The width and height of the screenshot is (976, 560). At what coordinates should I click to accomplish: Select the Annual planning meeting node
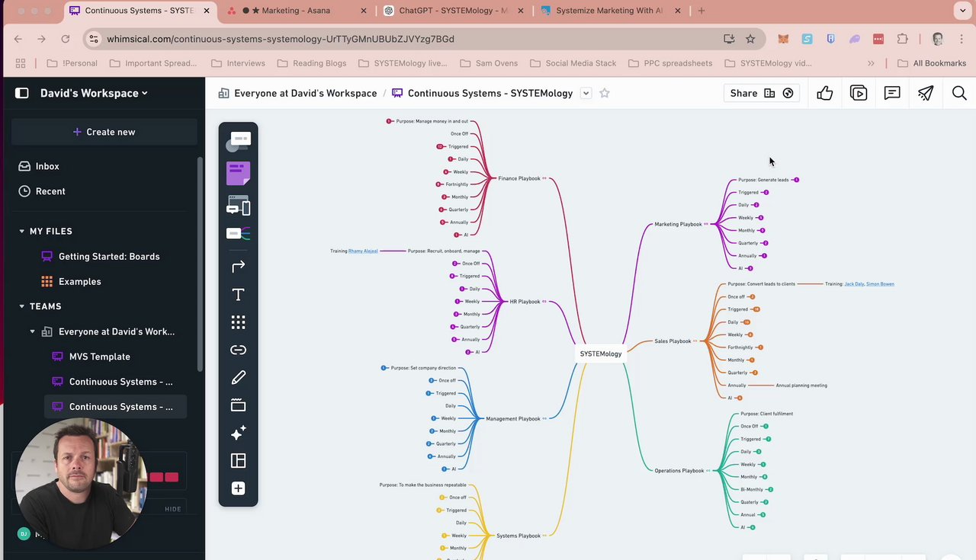801,386
